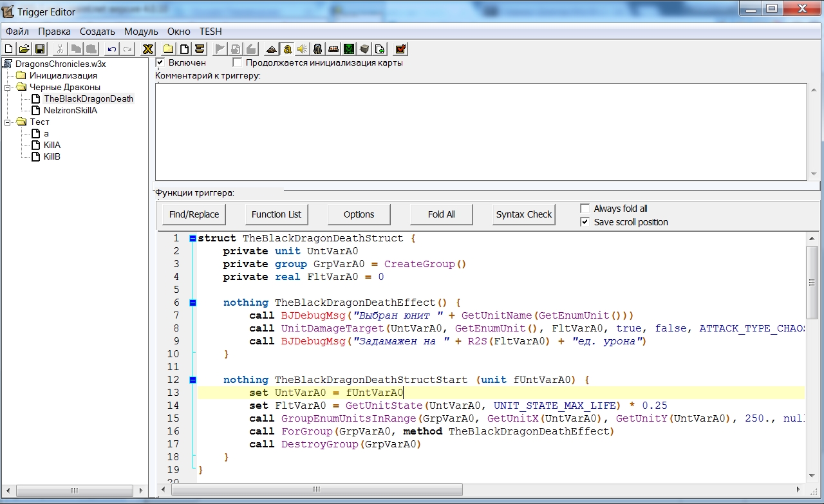The height and width of the screenshot is (504, 824).
Task: Open the Variables editor yellow X icon
Action: [148, 49]
